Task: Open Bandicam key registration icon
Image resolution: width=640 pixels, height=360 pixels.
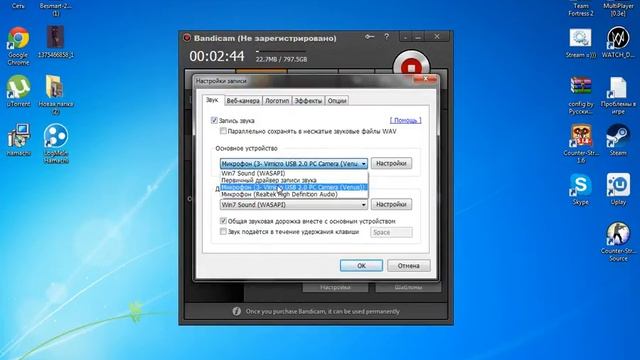Action: click(x=369, y=37)
